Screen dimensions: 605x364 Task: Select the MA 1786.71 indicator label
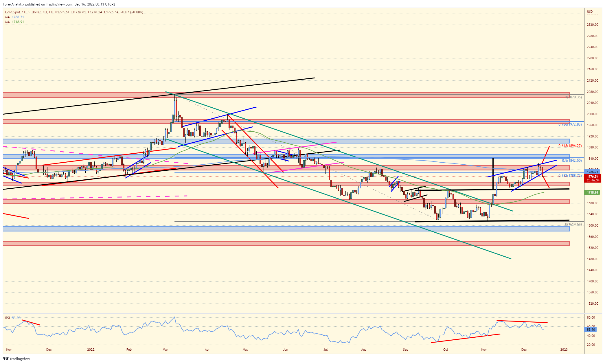(x=14, y=17)
